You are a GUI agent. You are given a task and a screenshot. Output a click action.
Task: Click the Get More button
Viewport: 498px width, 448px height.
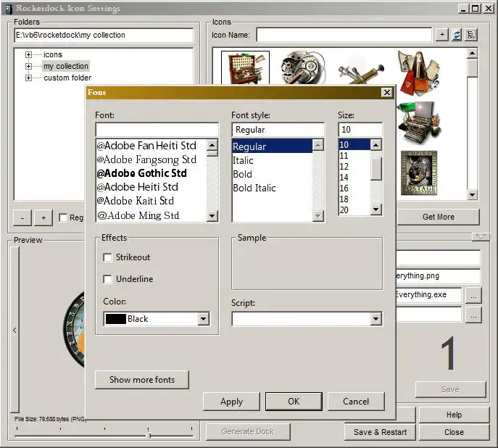point(439,217)
